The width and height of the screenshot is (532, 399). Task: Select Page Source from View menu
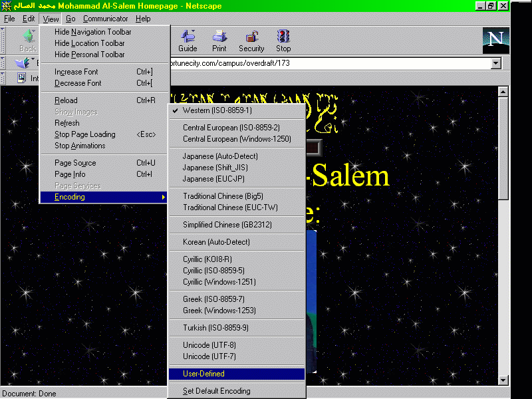click(75, 163)
